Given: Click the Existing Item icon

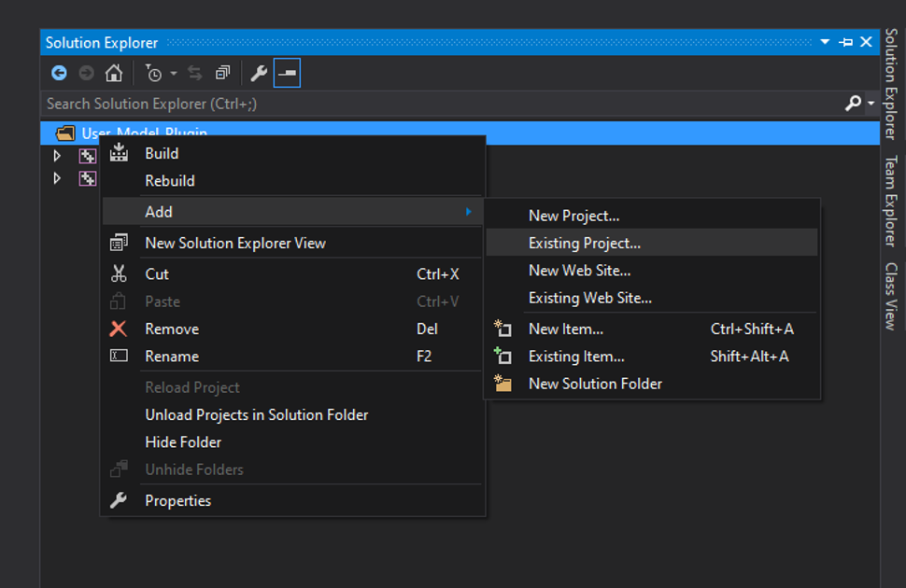Looking at the screenshot, I should tap(503, 356).
